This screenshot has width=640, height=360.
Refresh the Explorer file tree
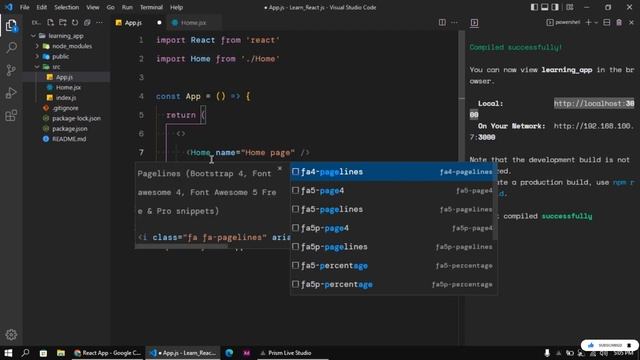click(x=75, y=22)
